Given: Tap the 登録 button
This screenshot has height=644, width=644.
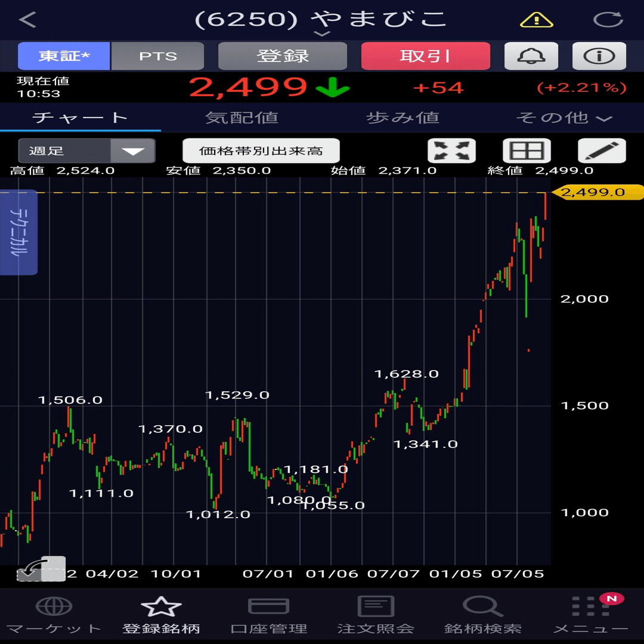Looking at the screenshot, I should click(x=283, y=56).
